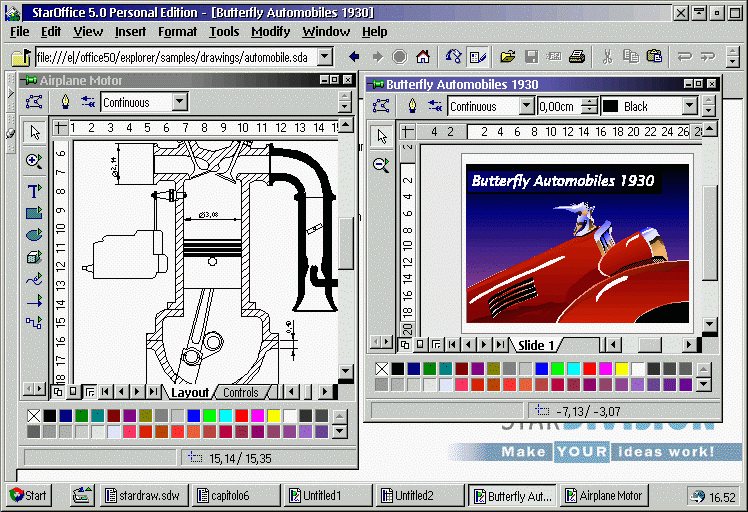Switch to Untitled1 task button

(x=327, y=496)
